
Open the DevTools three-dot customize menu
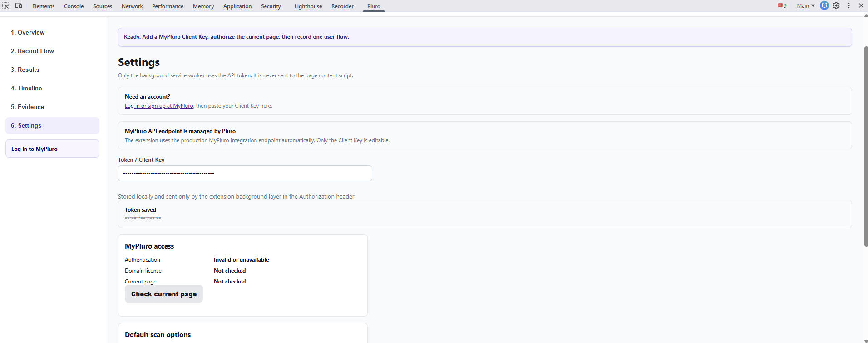(x=849, y=6)
